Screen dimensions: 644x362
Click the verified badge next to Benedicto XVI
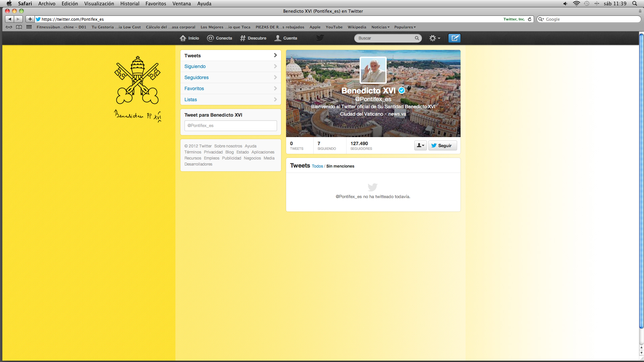[401, 90]
